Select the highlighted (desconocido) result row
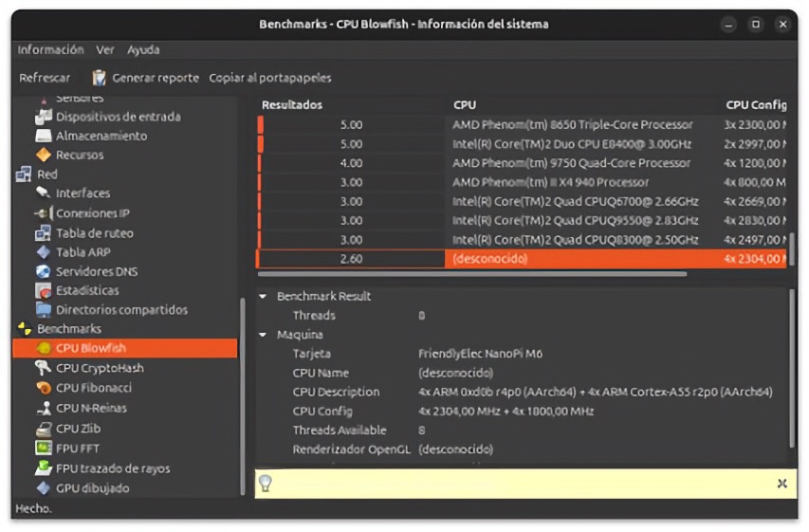The width and height of the screenshot is (809, 532). [x=522, y=259]
